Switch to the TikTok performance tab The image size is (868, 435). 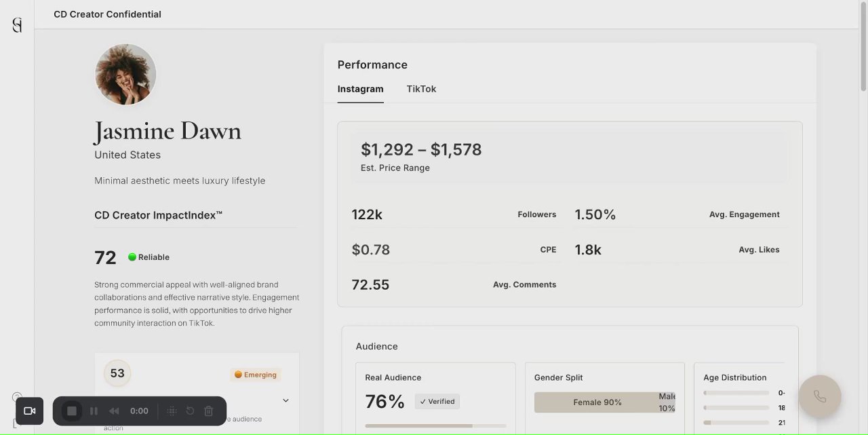[x=421, y=89]
